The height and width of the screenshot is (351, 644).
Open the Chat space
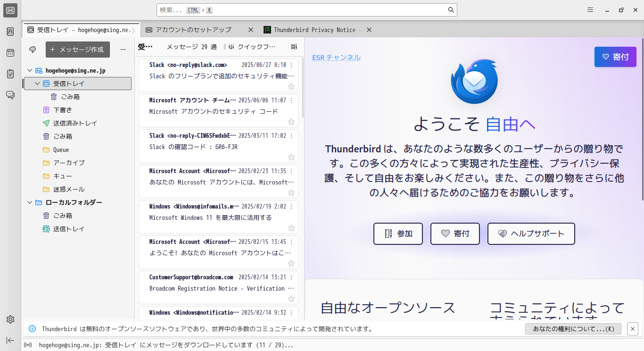pyautogui.click(x=10, y=95)
